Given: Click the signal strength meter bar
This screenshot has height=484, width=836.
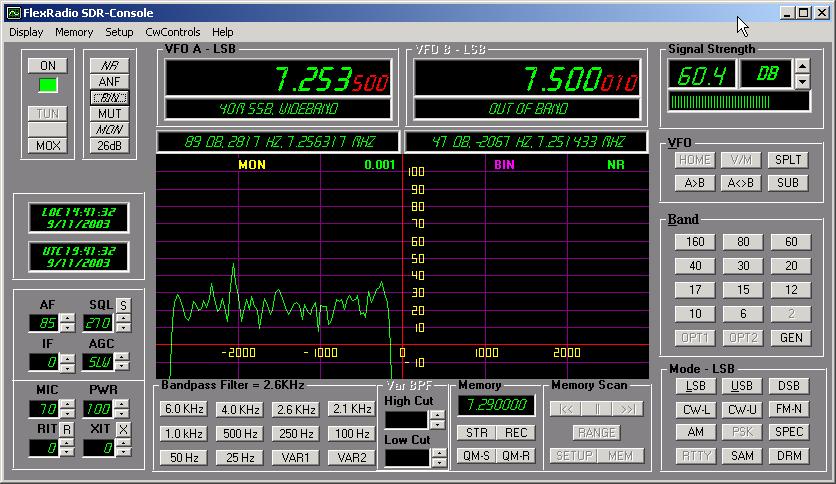Looking at the screenshot, I should point(739,101).
